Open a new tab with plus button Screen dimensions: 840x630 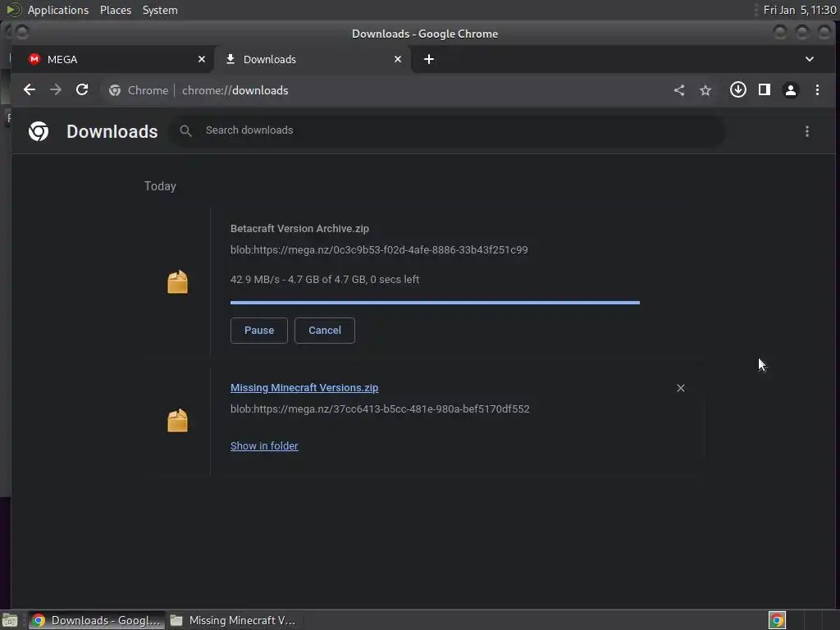point(428,59)
